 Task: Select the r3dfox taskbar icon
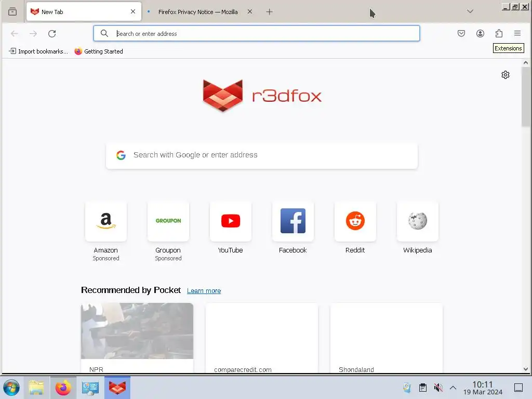click(x=117, y=388)
